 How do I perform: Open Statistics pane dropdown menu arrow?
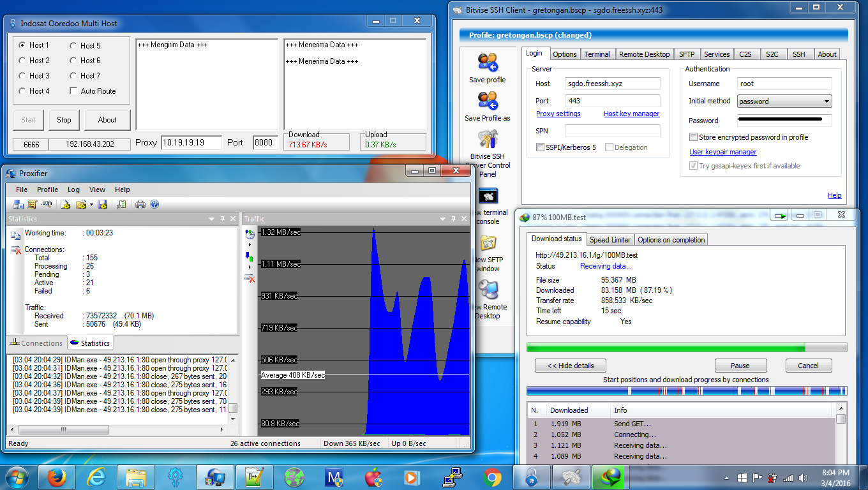[212, 219]
